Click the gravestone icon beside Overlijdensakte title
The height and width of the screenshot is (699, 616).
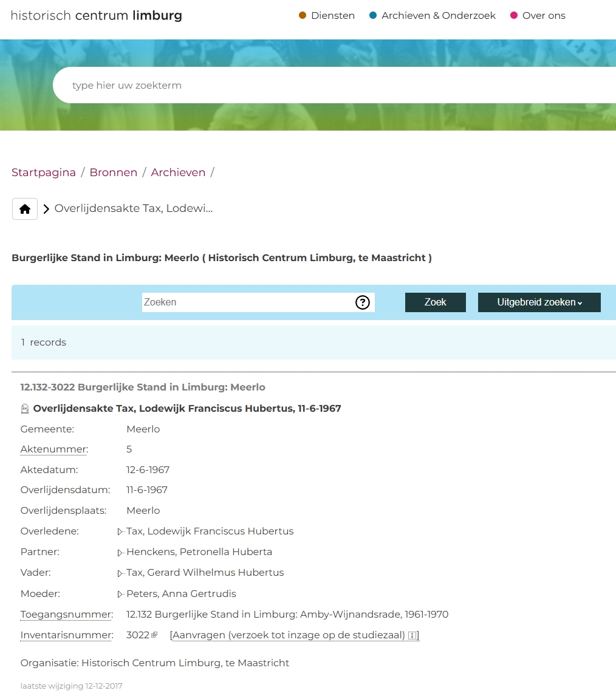coord(25,409)
